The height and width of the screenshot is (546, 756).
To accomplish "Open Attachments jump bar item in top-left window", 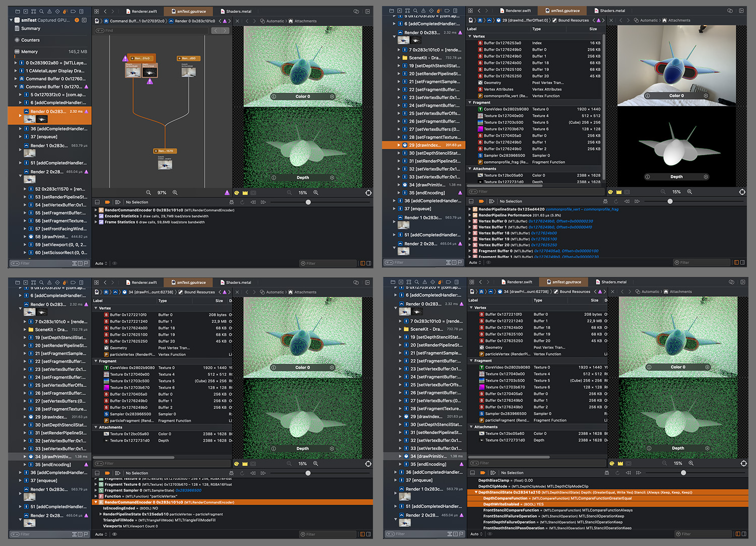I will tap(302, 21).
